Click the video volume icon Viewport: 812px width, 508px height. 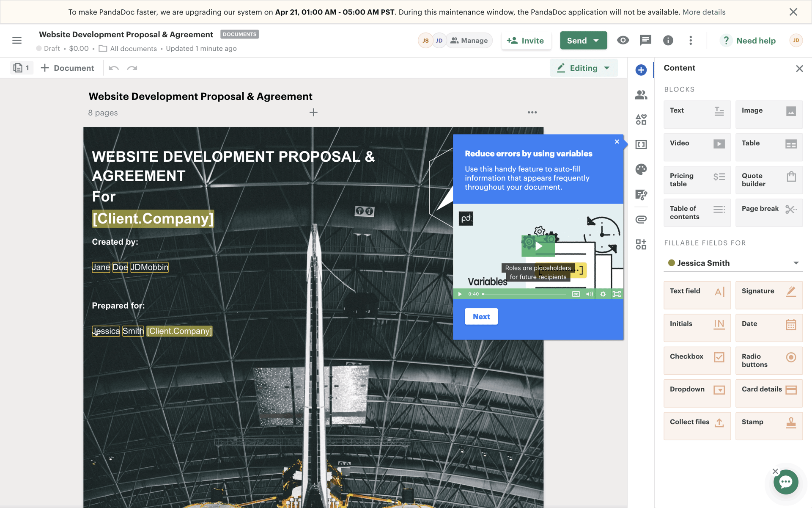pyautogui.click(x=589, y=294)
